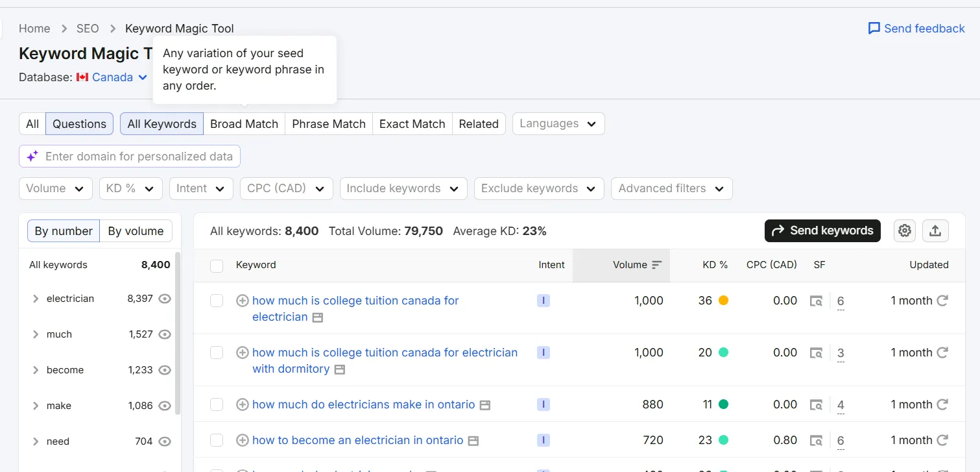980x472 pixels.
Task: Open table settings gear icon
Action: pos(905,230)
